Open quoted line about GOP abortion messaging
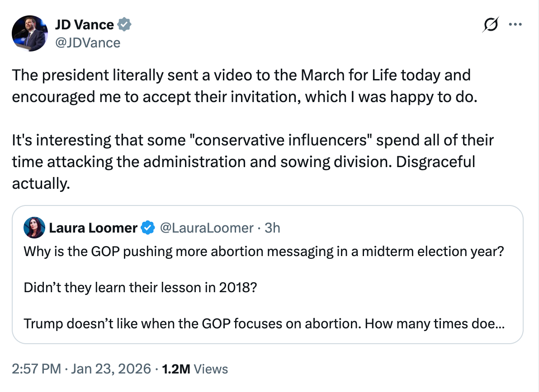 click(264, 251)
